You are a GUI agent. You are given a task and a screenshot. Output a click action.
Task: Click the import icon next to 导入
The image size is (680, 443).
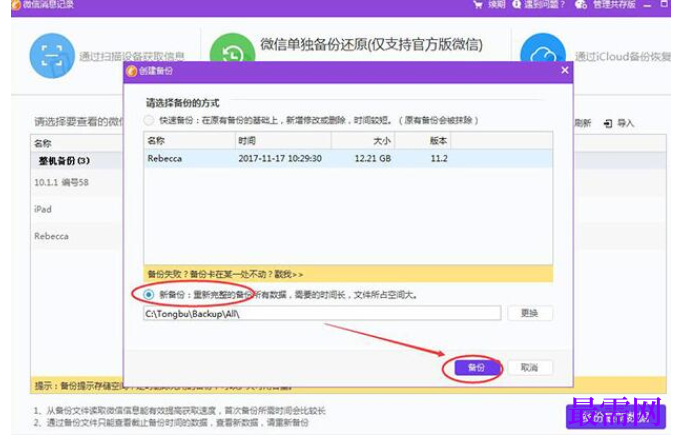click(608, 124)
